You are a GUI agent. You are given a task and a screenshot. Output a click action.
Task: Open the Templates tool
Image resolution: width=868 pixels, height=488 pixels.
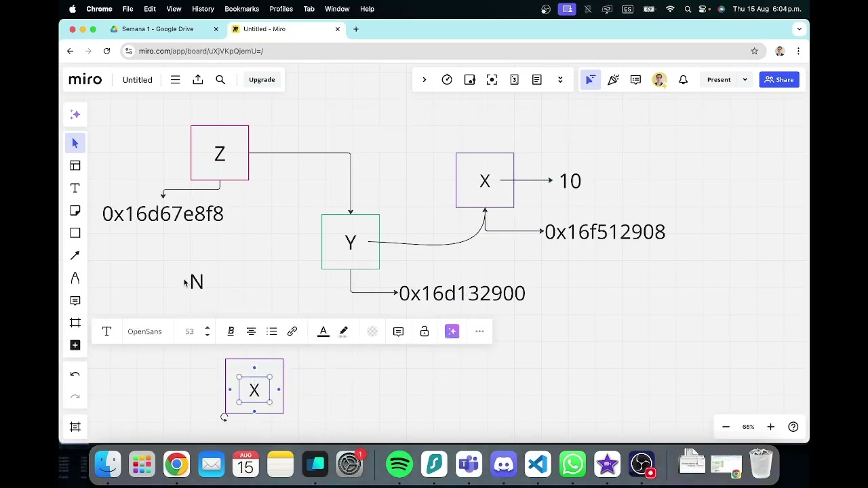[75, 165]
